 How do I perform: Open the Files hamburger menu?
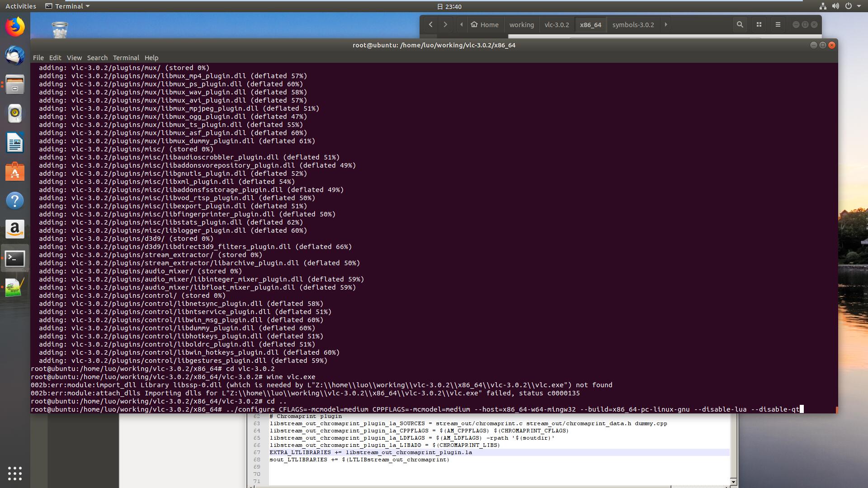click(x=778, y=25)
